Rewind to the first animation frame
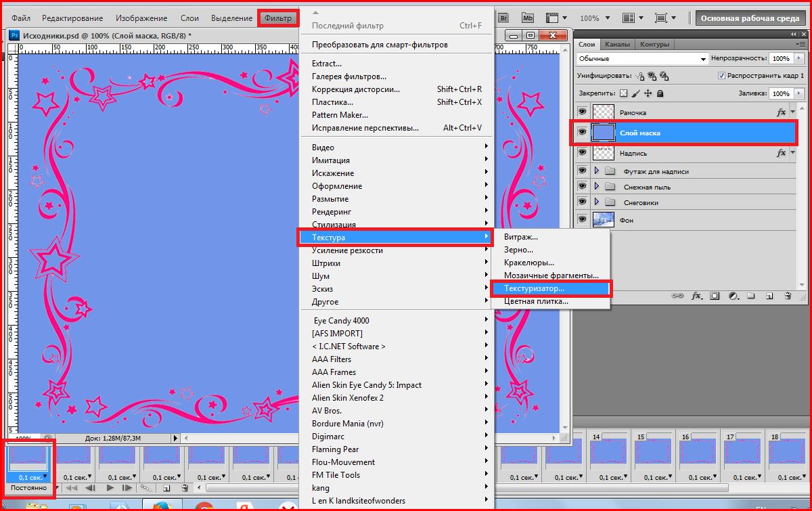The image size is (812, 511). pos(72,488)
